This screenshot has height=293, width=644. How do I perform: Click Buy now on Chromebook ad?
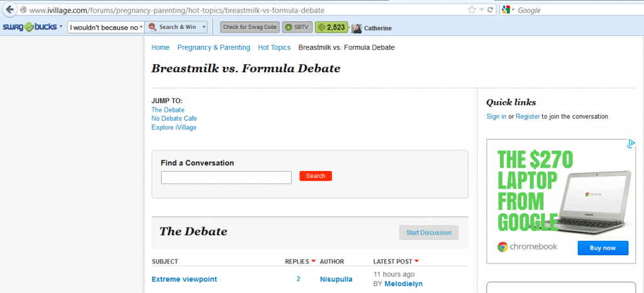603,248
